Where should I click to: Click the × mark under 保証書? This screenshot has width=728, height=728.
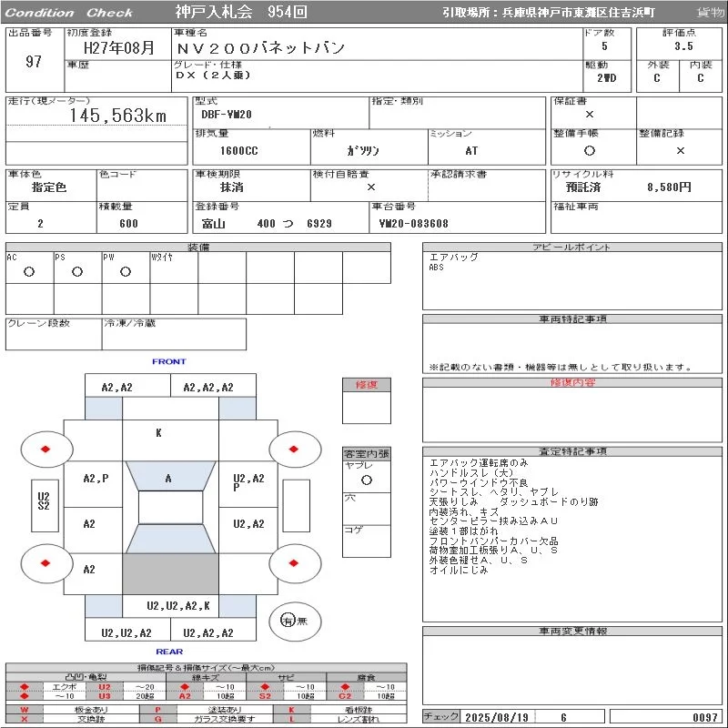[x=589, y=115]
